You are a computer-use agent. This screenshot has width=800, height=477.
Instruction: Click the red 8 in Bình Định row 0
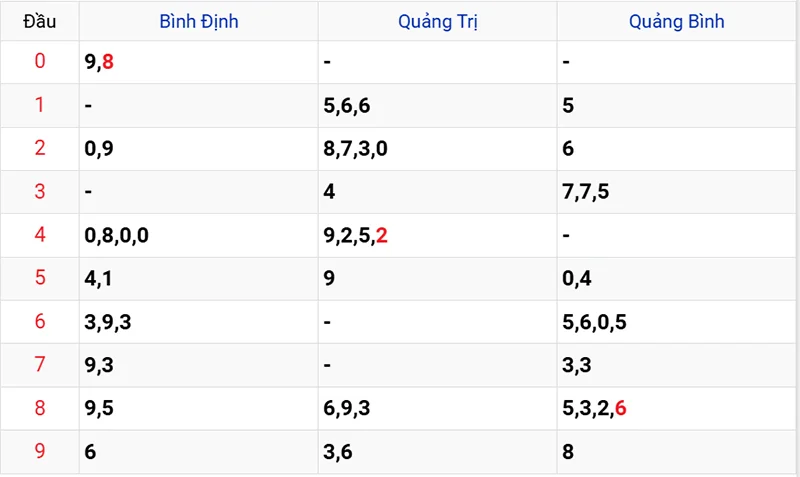click(x=108, y=62)
